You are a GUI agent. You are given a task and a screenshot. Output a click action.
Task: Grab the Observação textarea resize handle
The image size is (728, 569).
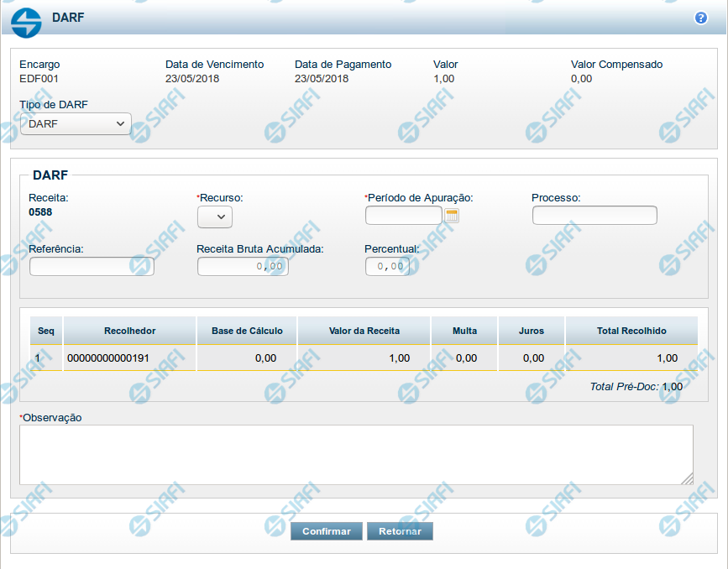[x=687, y=478]
